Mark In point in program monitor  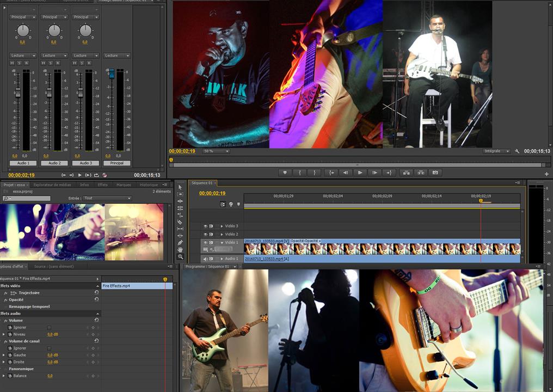tap(300, 173)
